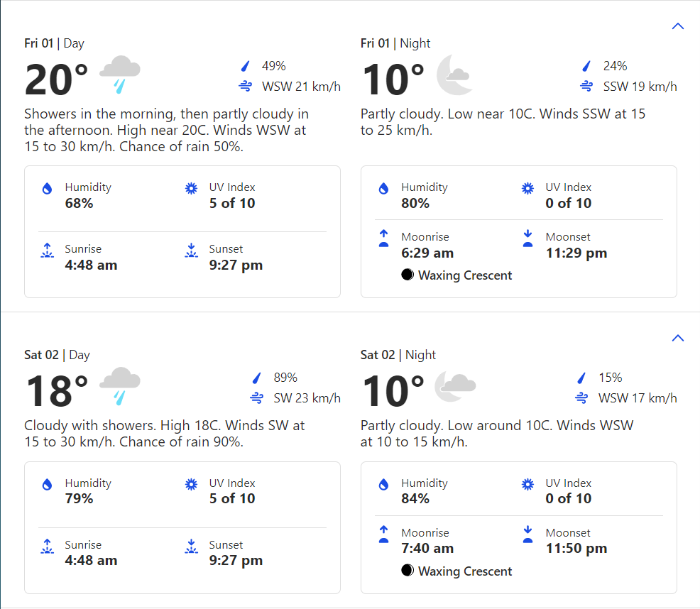
Task: Click the Fri Day sunset icon
Action: point(191,251)
